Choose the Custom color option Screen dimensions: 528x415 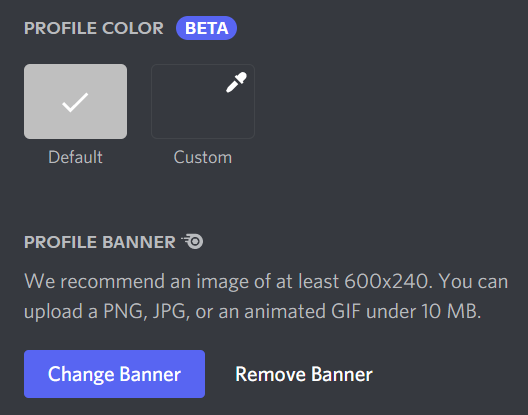[x=203, y=101]
